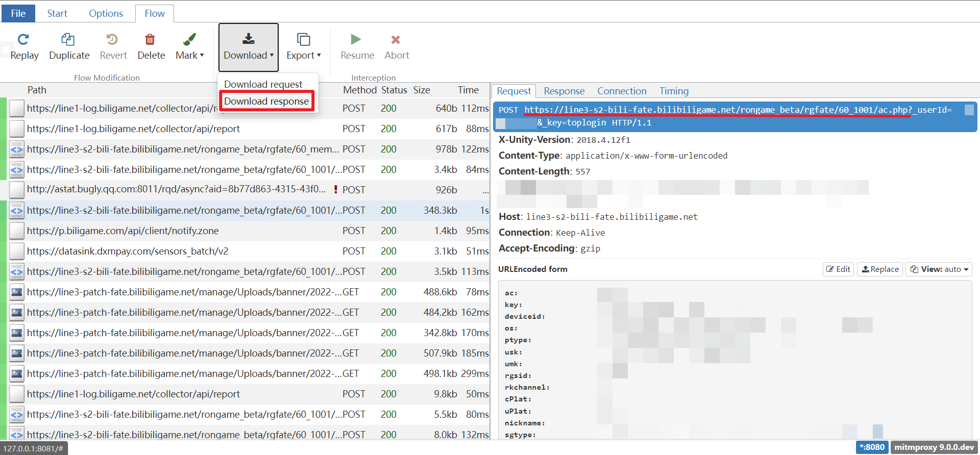Choose Download request from menu
The width and height of the screenshot is (980, 455).
pyautogui.click(x=263, y=84)
